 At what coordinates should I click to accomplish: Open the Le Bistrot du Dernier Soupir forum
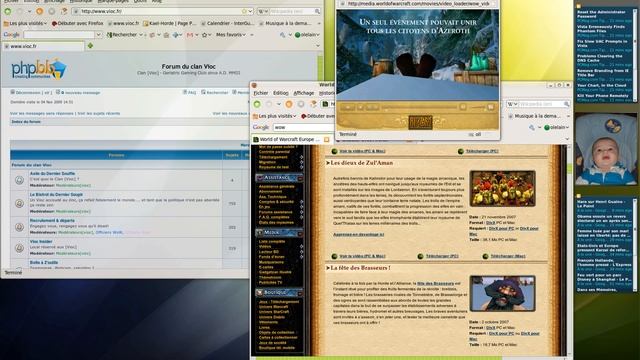click(x=56, y=195)
